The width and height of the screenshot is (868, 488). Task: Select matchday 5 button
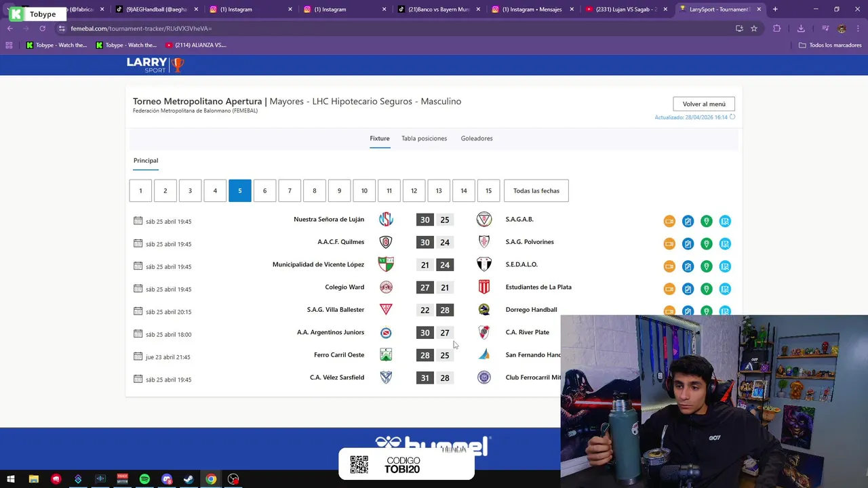coord(240,190)
